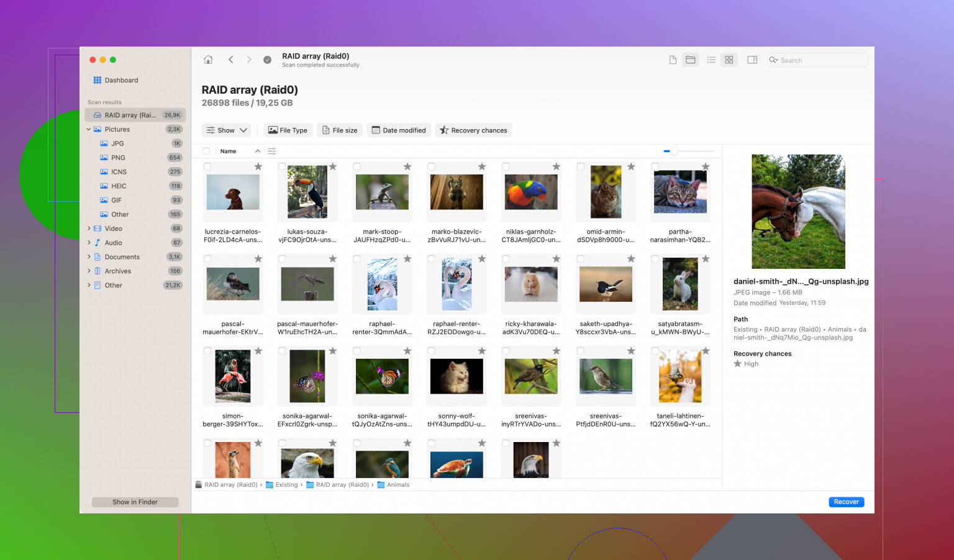Adjust the thumbnail size slider

[x=673, y=151]
